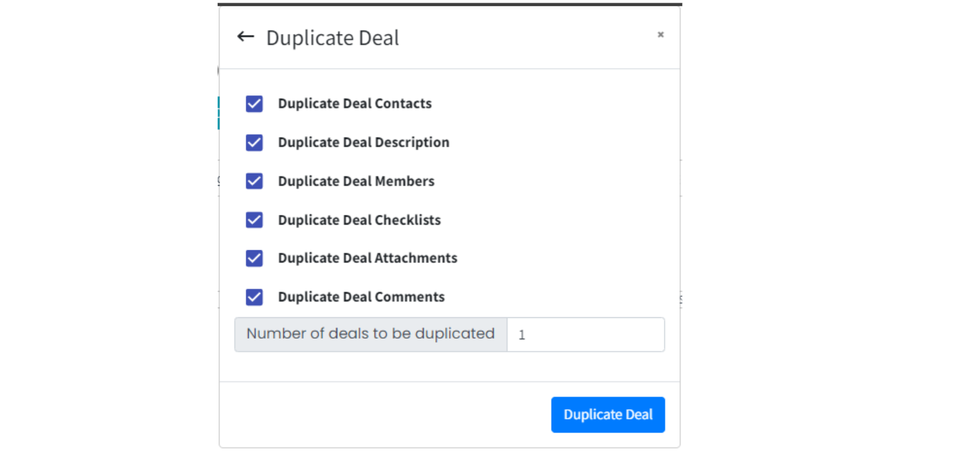Untick the Duplicate Deal Checklists checkbox
This screenshot has height=452, width=980.
pos(254,220)
